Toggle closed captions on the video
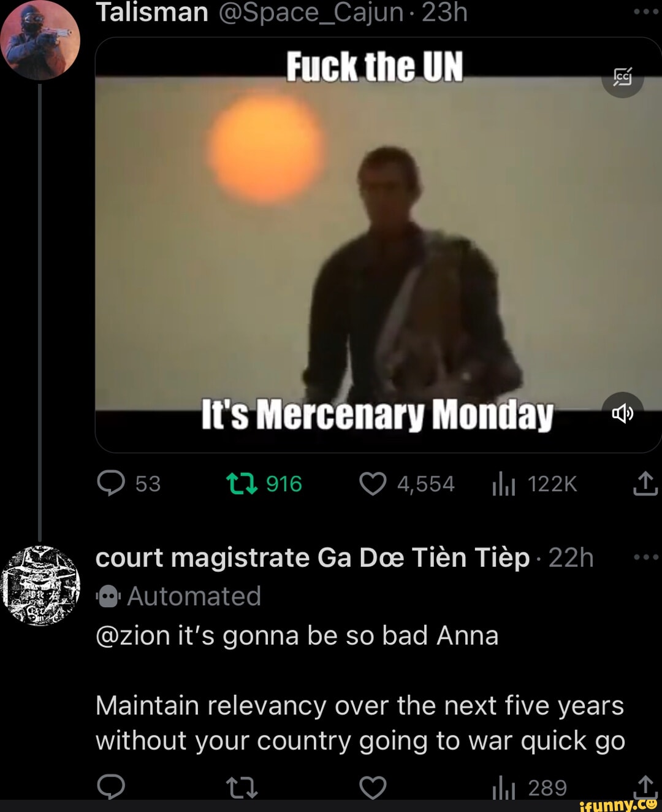 [622, 77]
